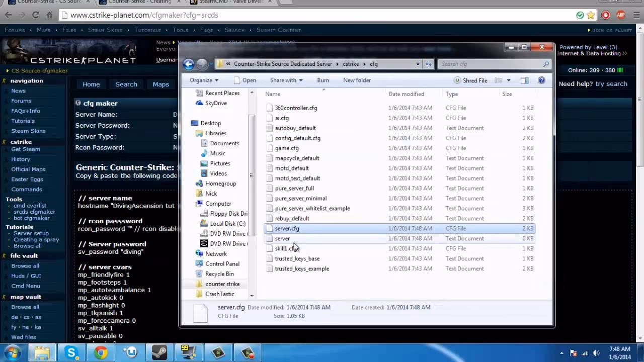The width and height of the screenshot is (644, 362).
Task: Click the Chrome browser reload button
Action: coord(36,15)
